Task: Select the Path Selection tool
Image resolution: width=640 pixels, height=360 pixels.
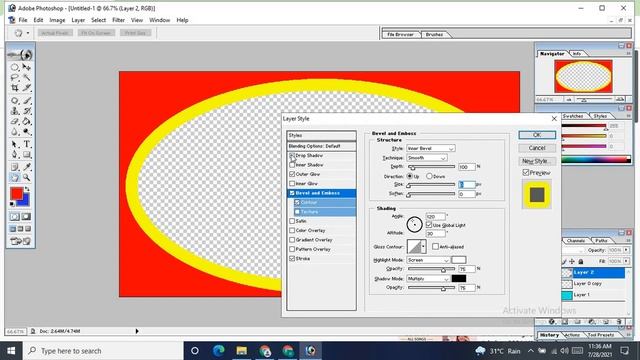Action: point(15,144)
